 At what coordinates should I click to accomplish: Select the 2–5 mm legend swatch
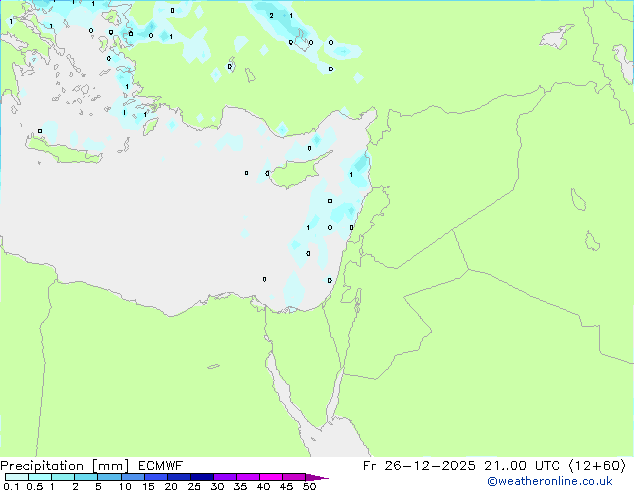(86, 477)
